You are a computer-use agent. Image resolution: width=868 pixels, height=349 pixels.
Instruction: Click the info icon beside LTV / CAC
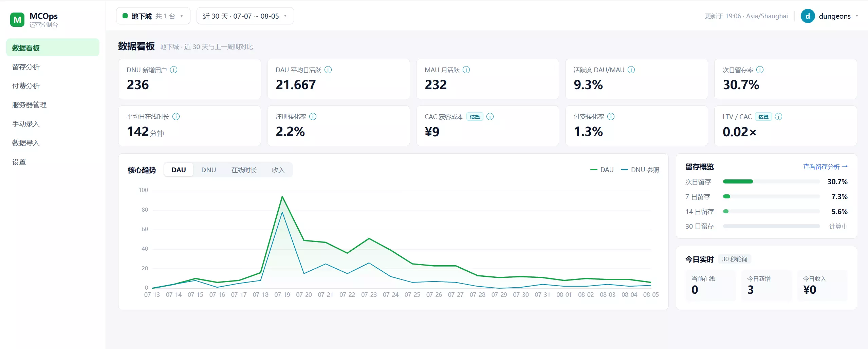pos(779,117)
